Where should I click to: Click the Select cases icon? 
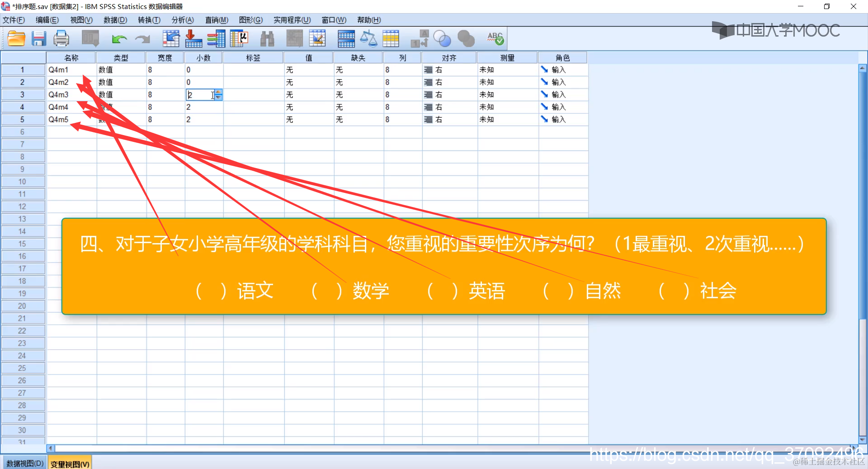[391, 39]
